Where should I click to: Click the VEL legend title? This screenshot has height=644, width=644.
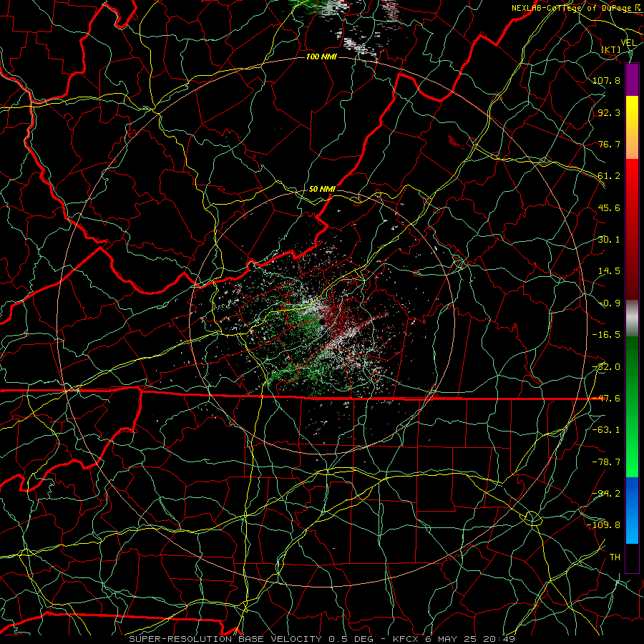click(628, 43)
